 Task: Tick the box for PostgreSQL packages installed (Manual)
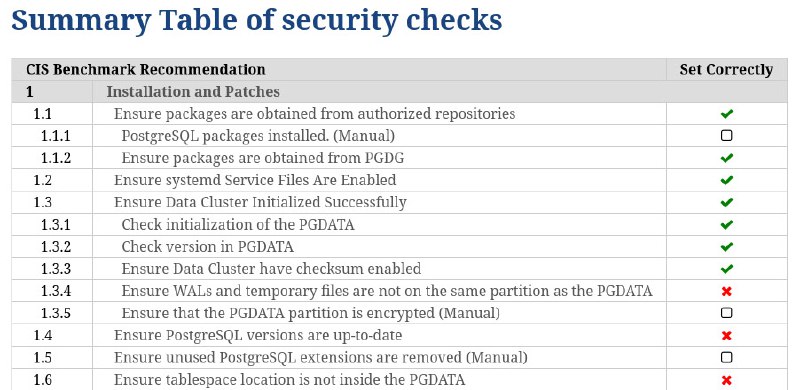pos(727,135)
